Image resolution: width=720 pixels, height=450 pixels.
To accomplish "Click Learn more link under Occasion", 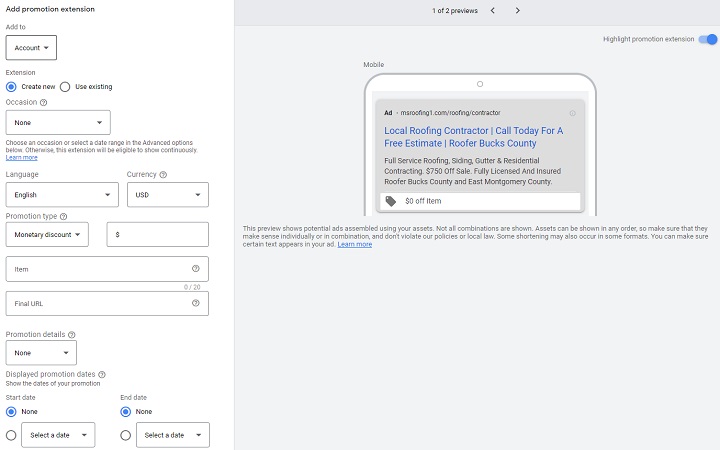I will click(x=21, y=158).
